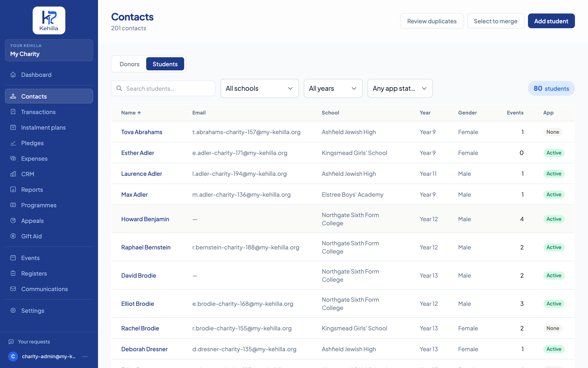Screen dimensions: 588x368
Task: Click the Reports icon in sidebar
Action: pyautogui.click(x=13, y=189)
